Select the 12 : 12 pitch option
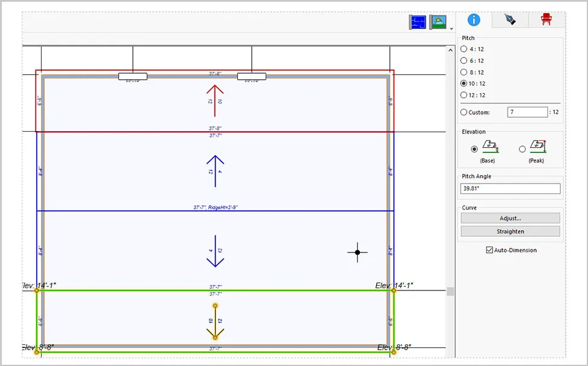Viewport: 588px width, 366px height. (473, 95)
